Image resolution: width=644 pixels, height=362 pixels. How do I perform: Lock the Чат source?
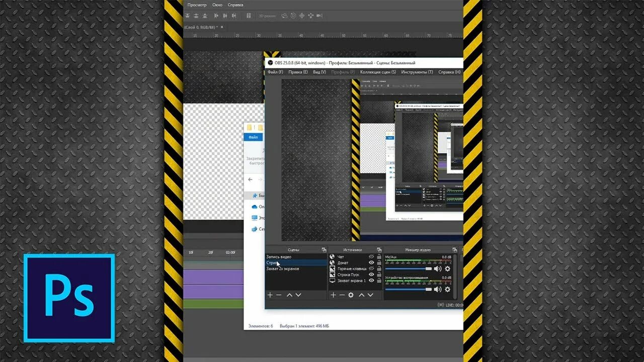378,257
